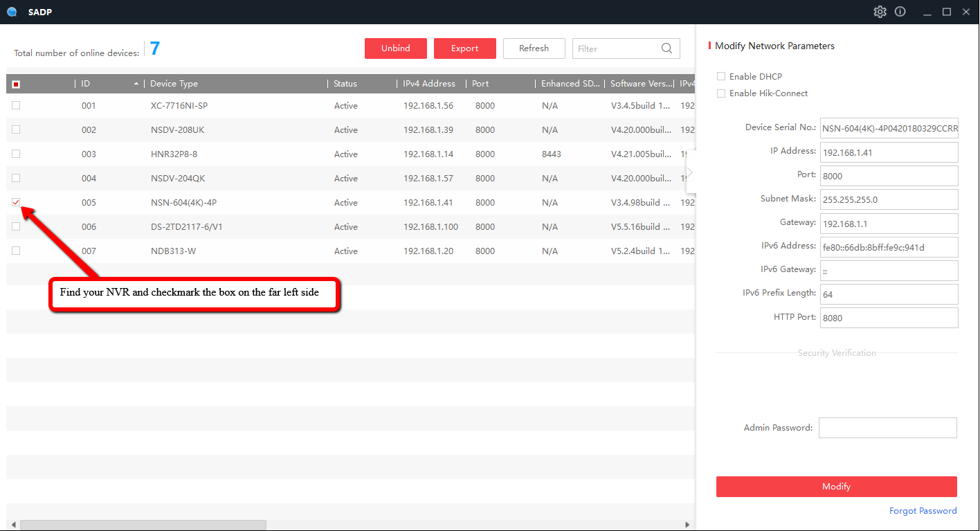
Task: Sort by Software Vers... column header
Action: 640,84
